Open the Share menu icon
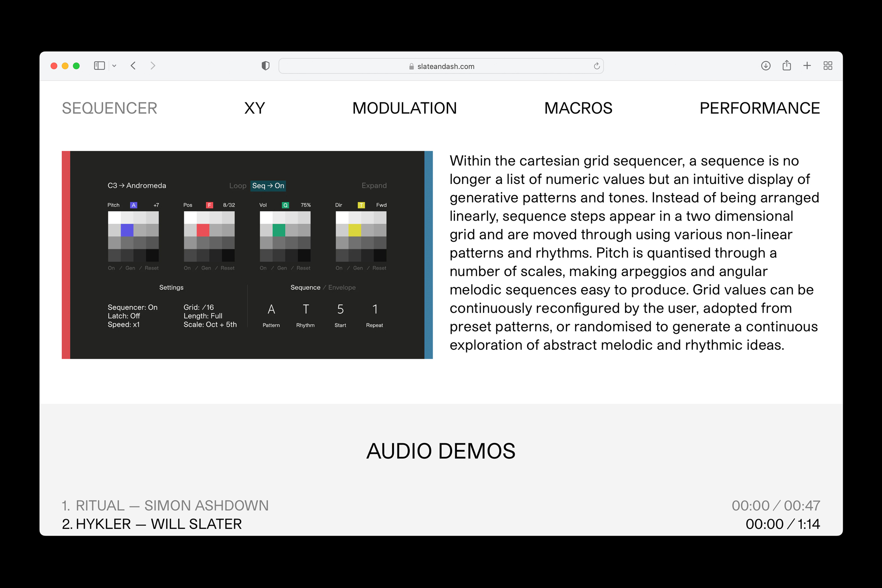The image size is (882, 588). point(786,66)
